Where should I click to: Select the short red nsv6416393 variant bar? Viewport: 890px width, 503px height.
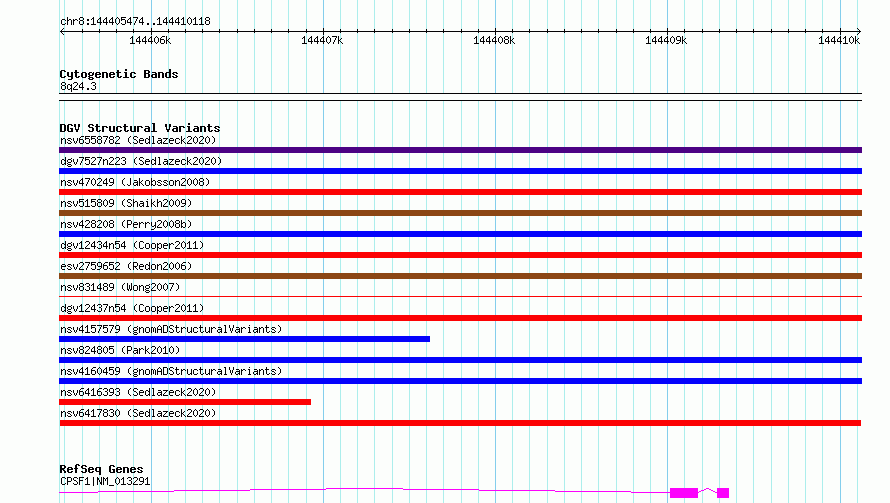185,402
